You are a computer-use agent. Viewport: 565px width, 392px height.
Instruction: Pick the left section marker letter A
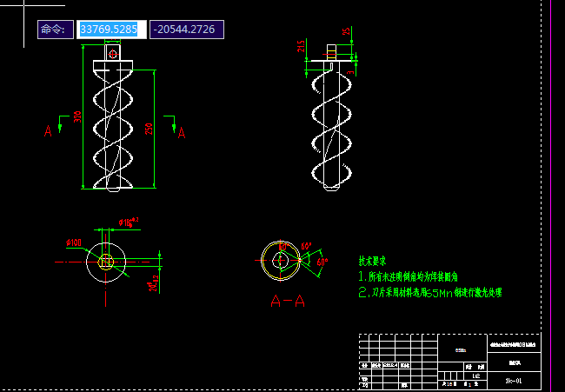coord(48,130)
